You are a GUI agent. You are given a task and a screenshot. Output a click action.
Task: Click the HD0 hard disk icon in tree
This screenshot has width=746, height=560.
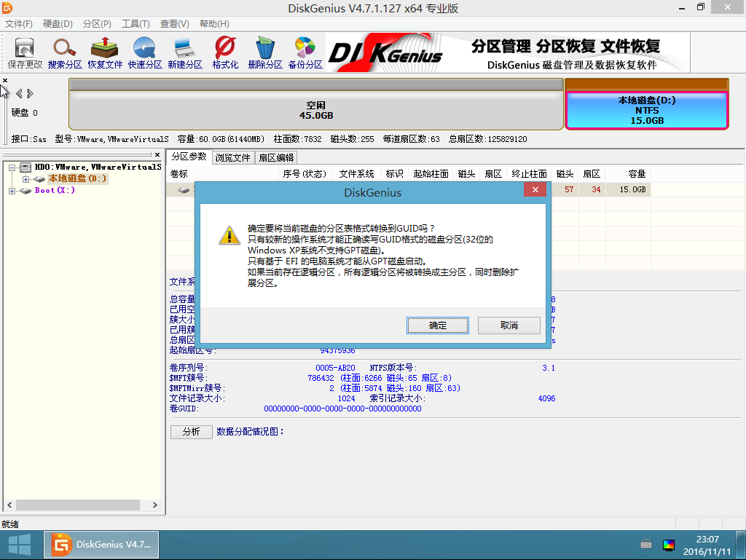25,167
